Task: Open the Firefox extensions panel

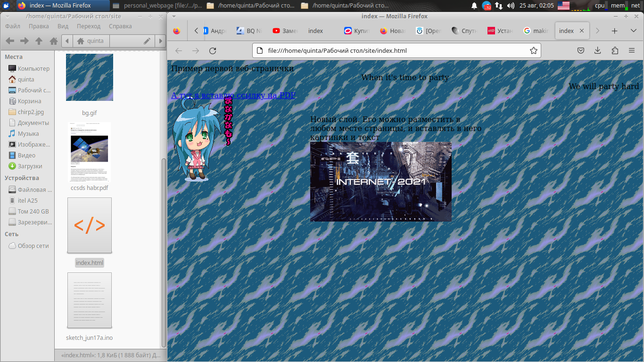Action: click(x=615, y=50)
